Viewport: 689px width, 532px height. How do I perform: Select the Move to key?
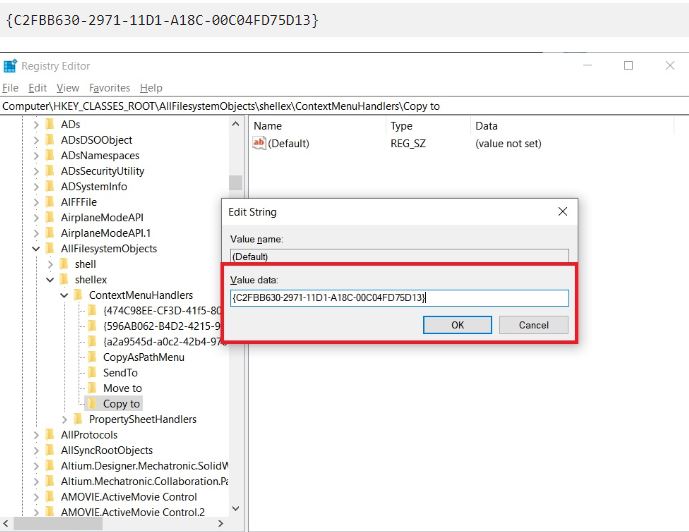click(x=123, y=388)
